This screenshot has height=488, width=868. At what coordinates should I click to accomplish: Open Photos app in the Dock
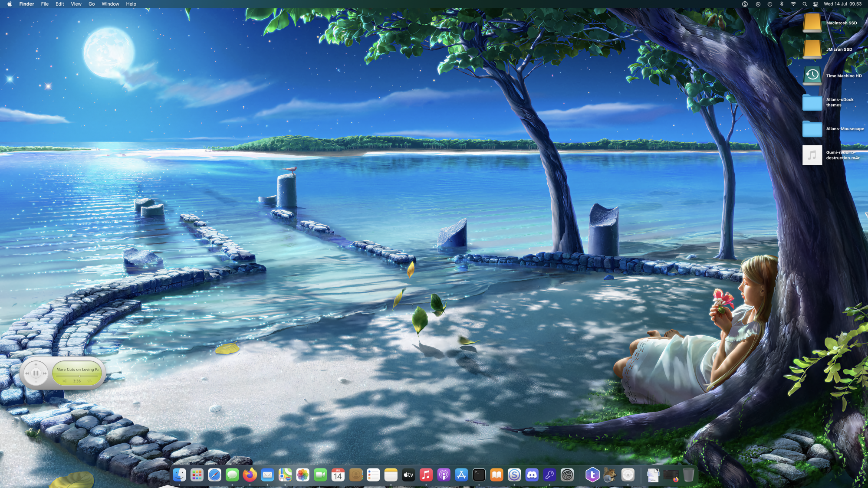[302, 475]
